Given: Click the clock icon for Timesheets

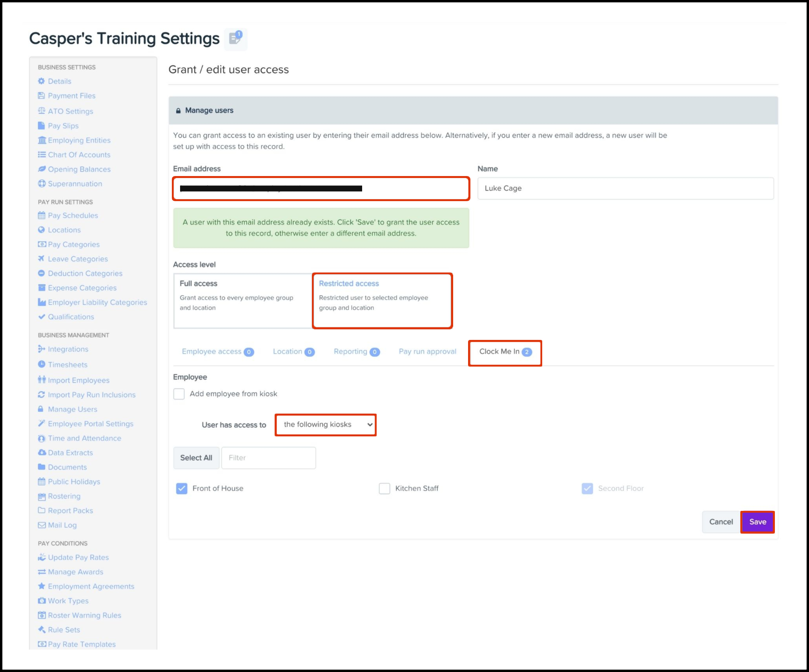Looking at the screenshot, I should pyautogui.click(x=42, y=364).
